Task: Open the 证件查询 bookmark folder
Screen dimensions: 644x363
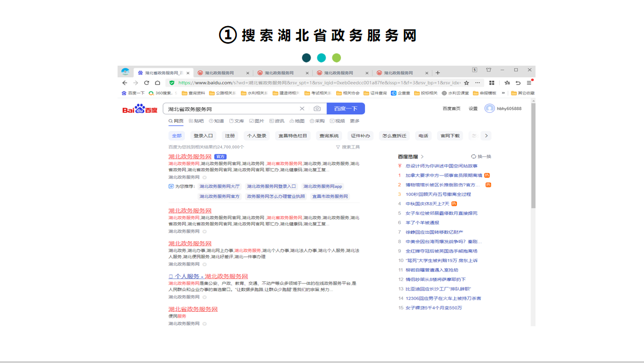Action: click(375, 93)
